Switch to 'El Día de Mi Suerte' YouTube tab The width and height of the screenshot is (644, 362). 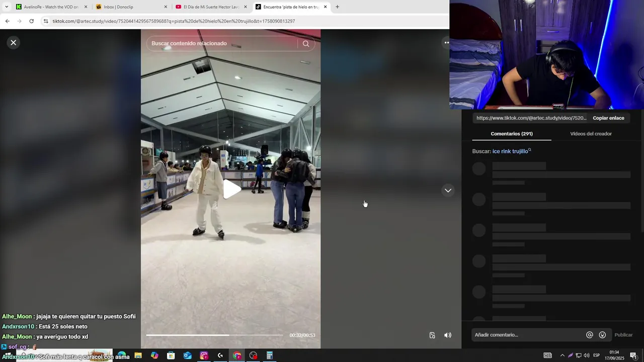[211, 7]
